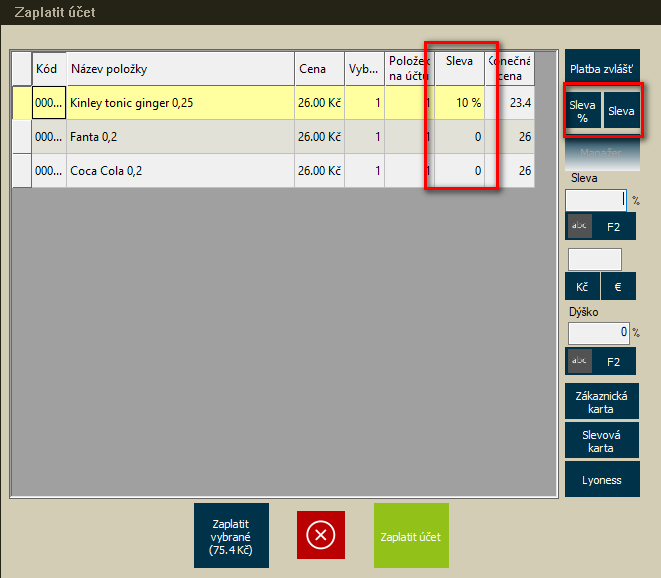661x578 pixels.
Task: Open Zákaznická karta
Action: pyautogui.click(x=600, y=402)
